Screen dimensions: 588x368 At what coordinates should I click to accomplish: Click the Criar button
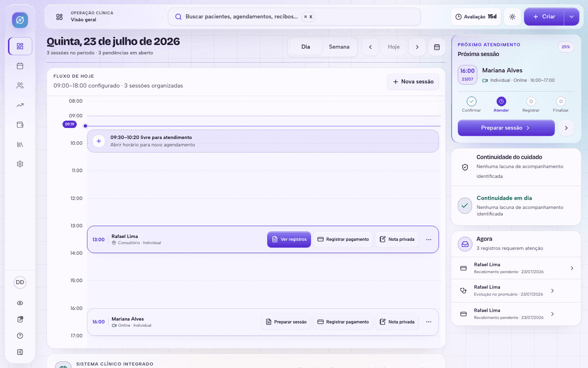(544, 17)
